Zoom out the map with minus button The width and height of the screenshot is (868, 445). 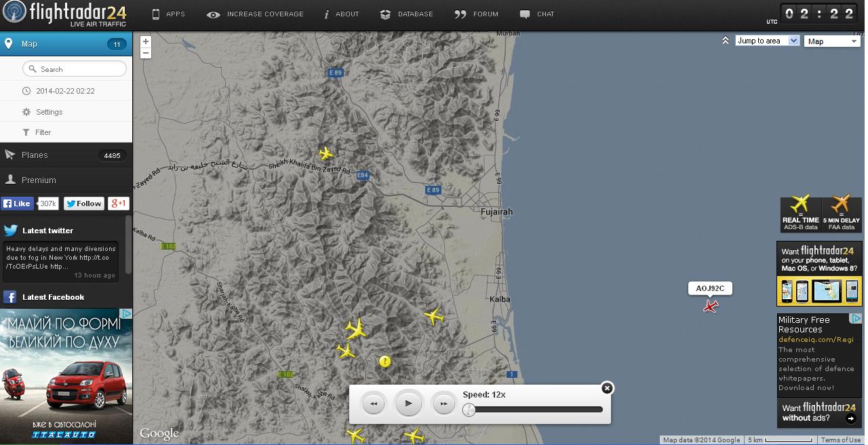click(x=146, y=53)
